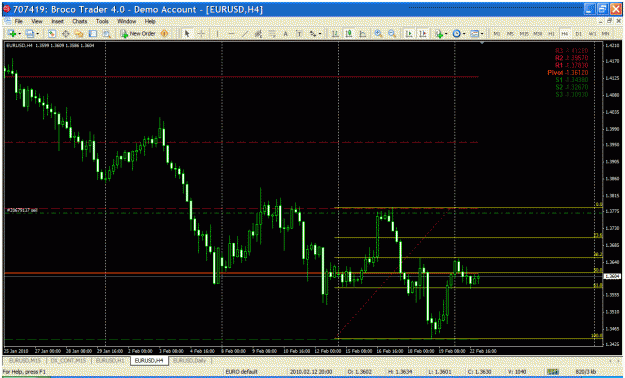Open the Strategy Tester magnifier icon
This screenshot has height=378, width=625.
[106, 34]
